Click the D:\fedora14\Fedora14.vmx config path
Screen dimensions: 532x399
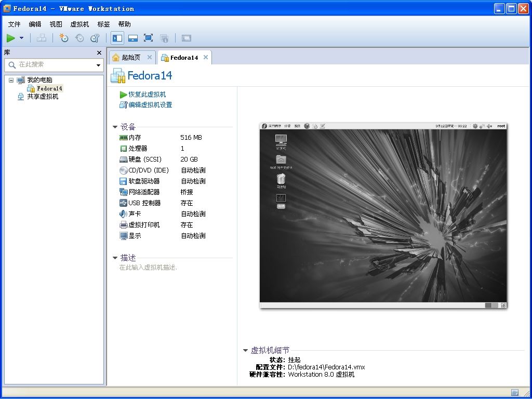tap(326, 367)
